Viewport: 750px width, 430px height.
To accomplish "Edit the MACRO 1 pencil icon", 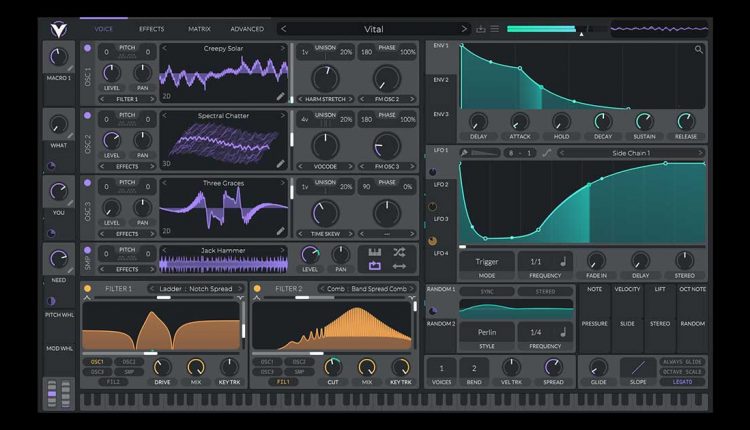I will pyautogui.click(x=70, y=69).
